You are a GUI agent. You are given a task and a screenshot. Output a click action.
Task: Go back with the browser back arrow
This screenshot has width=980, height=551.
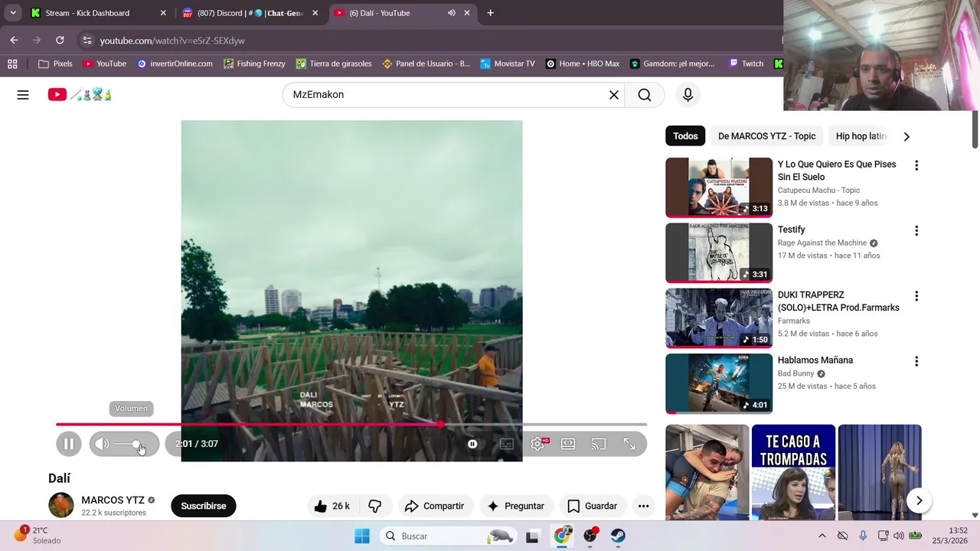(x=15, y=40)
